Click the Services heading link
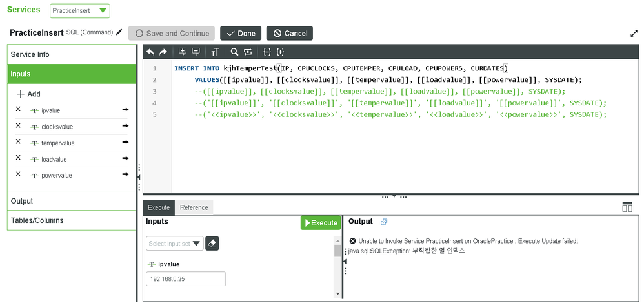 [24, 10]
